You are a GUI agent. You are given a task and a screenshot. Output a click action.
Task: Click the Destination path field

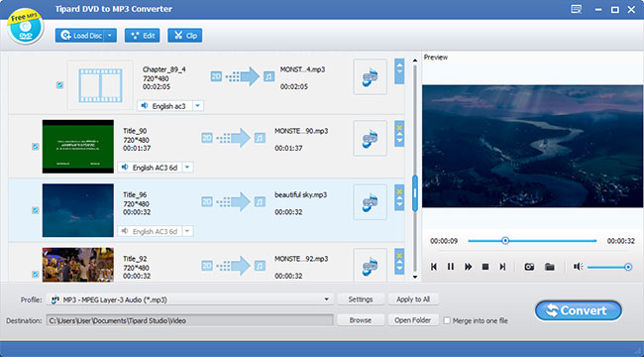coord(190,320)
